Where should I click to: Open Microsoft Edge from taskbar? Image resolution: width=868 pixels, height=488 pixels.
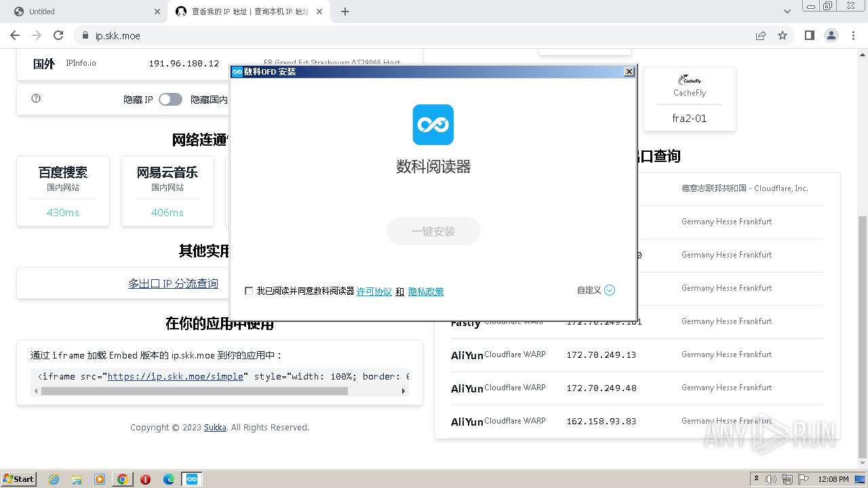[x=169, y=479]
